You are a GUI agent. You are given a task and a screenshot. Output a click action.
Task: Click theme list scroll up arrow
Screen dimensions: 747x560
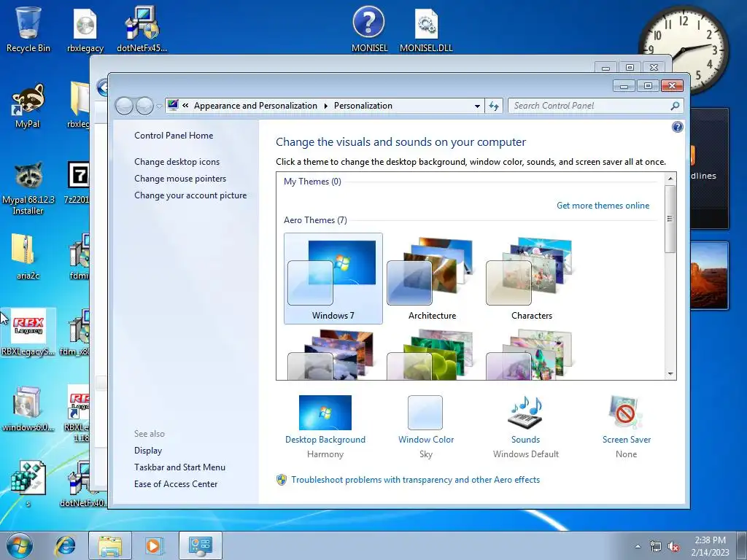pos(670,179)
